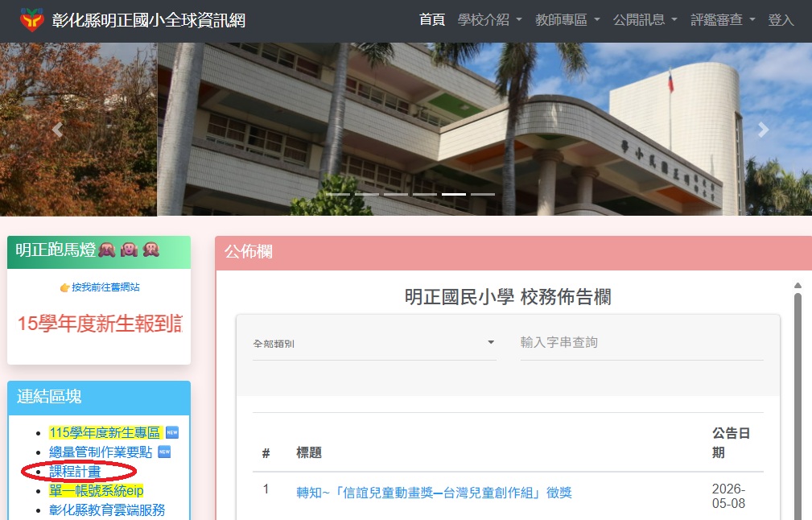Click 登入 to sign in

coord(781,19)
